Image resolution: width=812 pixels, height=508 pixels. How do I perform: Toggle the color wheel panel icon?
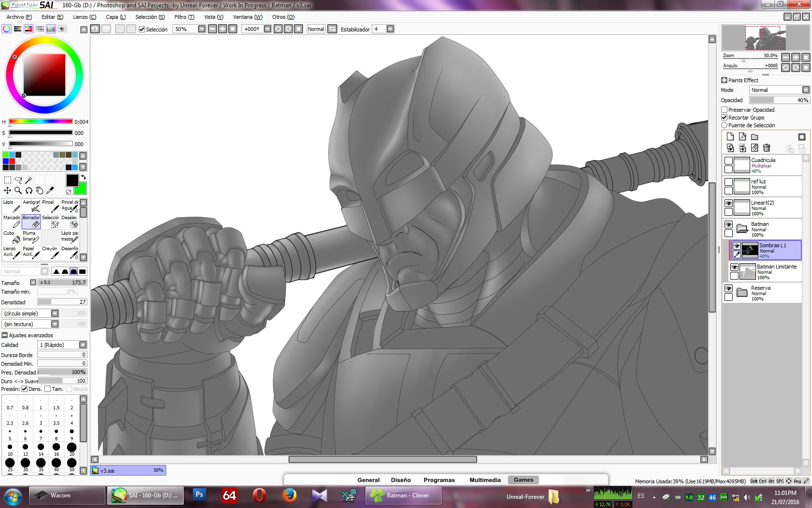(6, 29)
